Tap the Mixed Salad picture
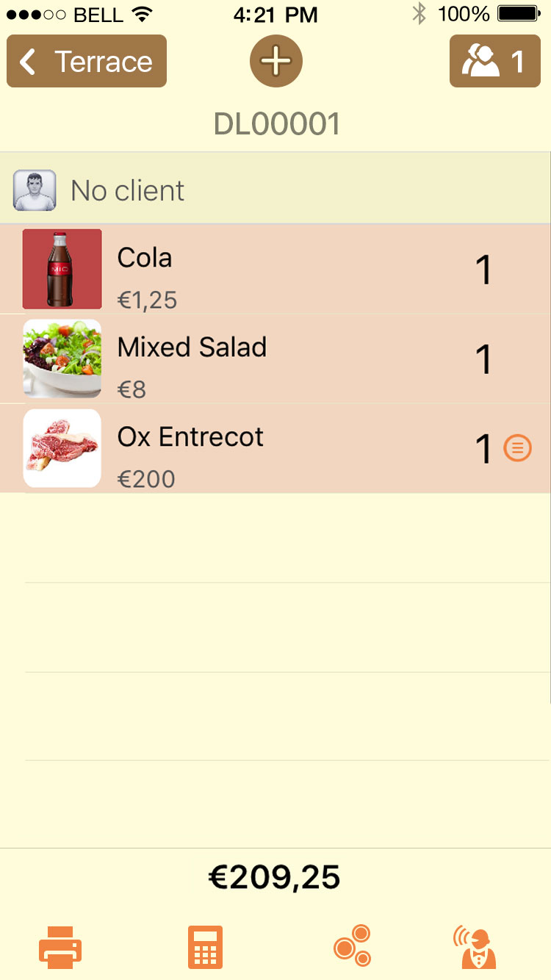Viewport: 551px width, 980px height. [x=62, y=359]
